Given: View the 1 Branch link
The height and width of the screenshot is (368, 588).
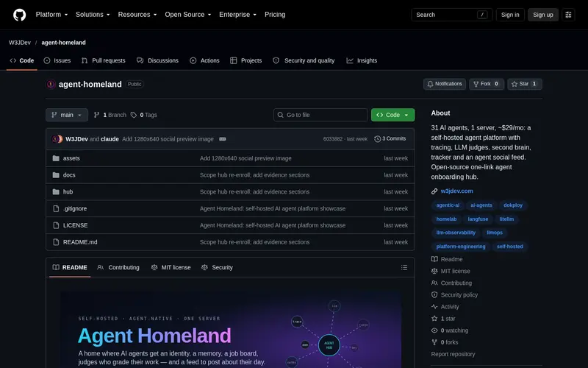Looking at the screenshot, I should click(x=110, y=115).
